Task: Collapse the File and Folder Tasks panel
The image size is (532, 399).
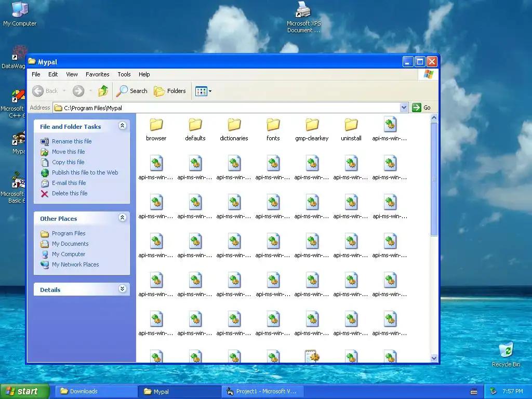Action: point(123,126)
